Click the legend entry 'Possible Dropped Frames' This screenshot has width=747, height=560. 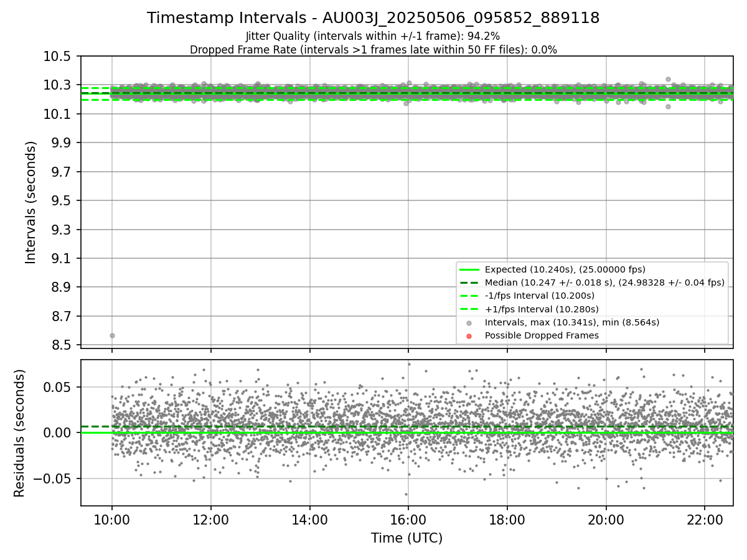(542, 335)
